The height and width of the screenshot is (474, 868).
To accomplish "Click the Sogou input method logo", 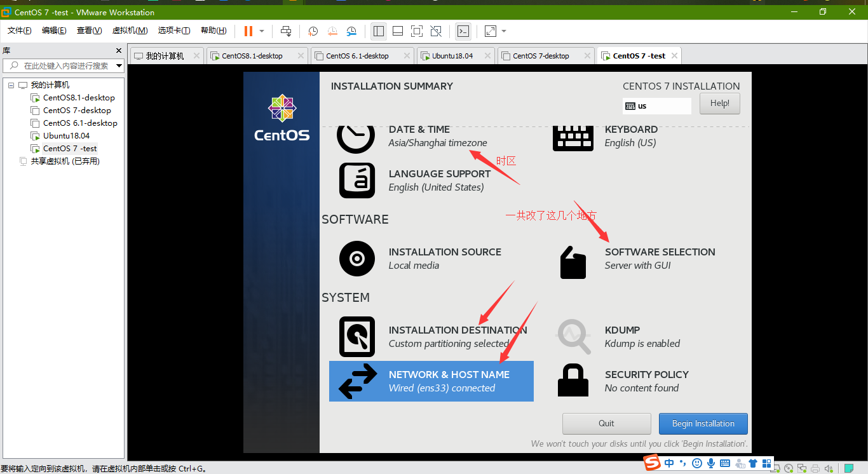I will tap(653, 463).
